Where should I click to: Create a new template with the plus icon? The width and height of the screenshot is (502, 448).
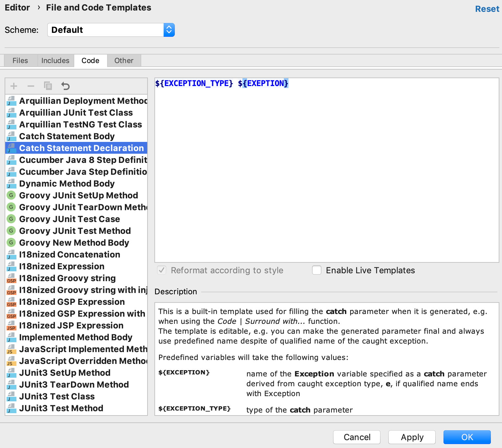(x=13, y=86)
